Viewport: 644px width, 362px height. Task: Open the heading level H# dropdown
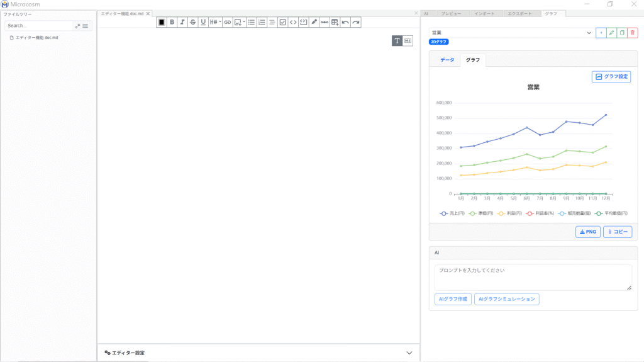(x=215, y=22)
